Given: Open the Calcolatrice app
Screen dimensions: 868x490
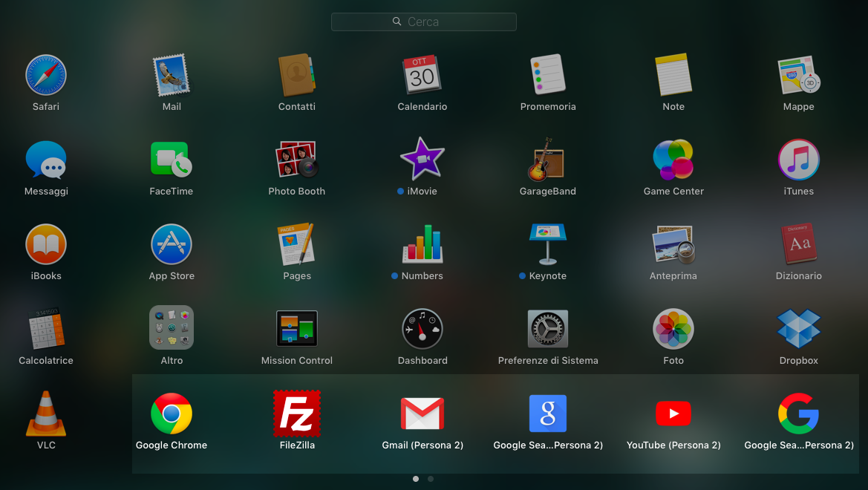Looking at the screenshot, I should pyautogui.click(x=46, y=329).
